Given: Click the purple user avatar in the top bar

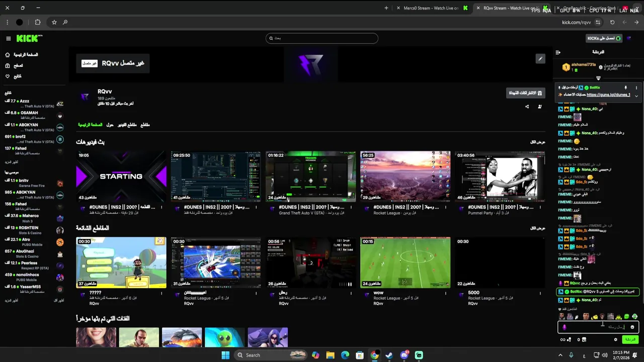Looking at the screenshot, I should (629, 38).
